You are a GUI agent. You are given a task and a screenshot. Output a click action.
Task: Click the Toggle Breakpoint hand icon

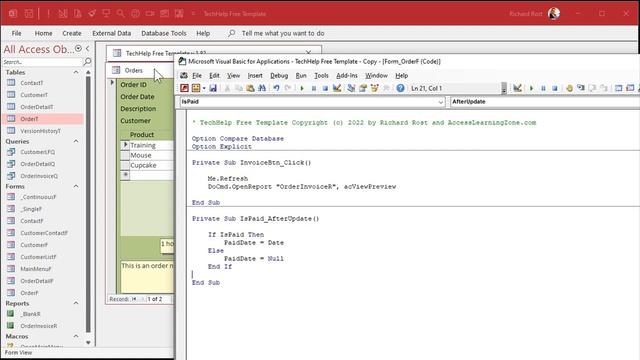[x=569, y=88]
